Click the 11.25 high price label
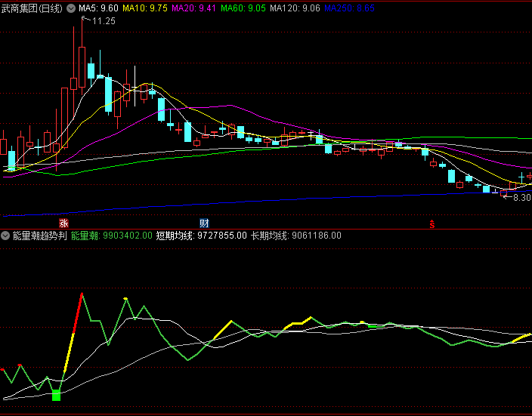The height and width of the screenshot is (416, 532). [x=104, y=21]
